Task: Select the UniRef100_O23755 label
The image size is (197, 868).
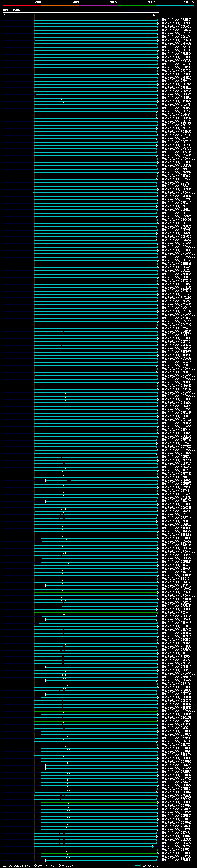Action: [x=177, y=47]
